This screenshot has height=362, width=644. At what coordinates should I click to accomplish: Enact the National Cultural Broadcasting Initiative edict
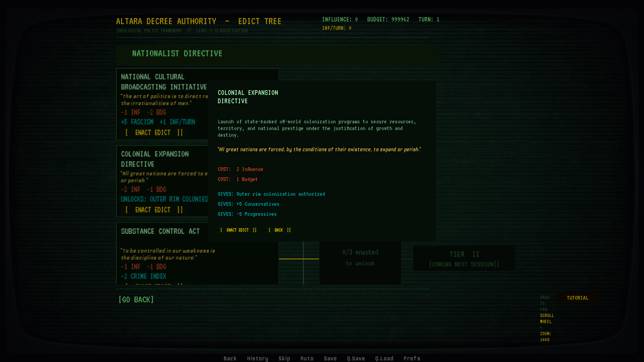(154, 132)
